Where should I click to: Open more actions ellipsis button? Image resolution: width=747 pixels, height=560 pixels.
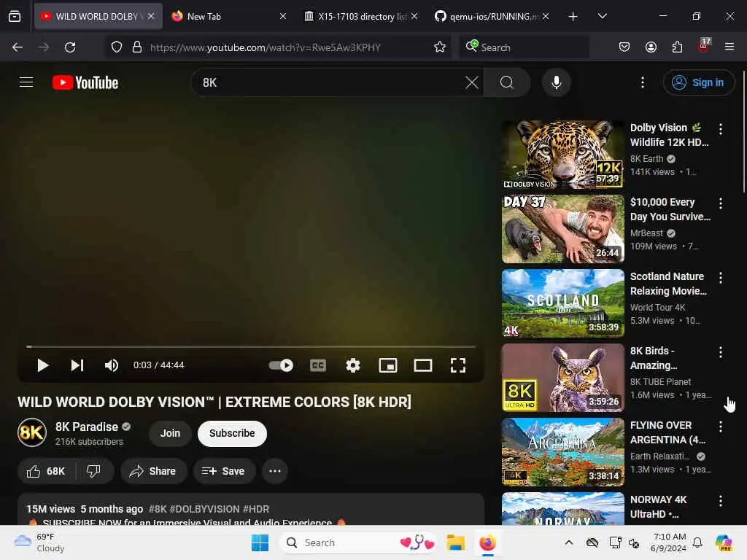point(275,471)
